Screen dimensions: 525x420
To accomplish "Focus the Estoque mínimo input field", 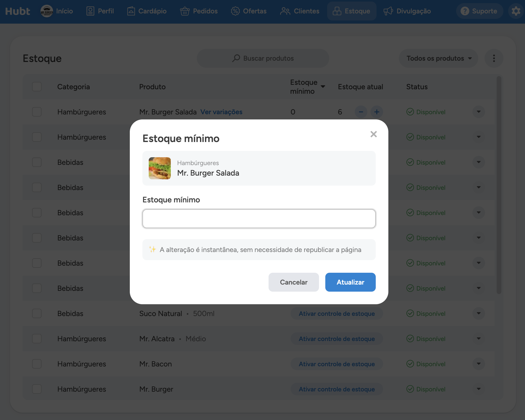I will coord(259,219).
